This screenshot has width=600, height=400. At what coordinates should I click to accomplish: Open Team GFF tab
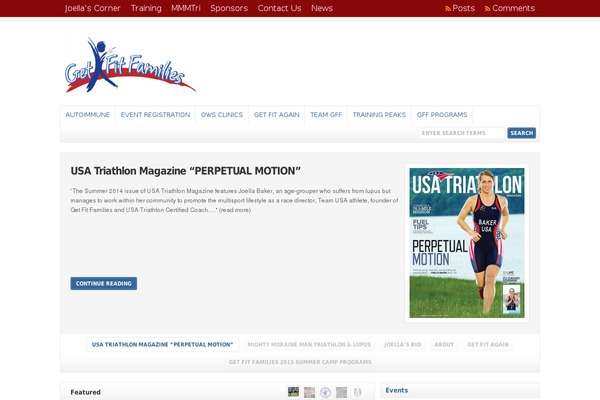tap(326, 114)
